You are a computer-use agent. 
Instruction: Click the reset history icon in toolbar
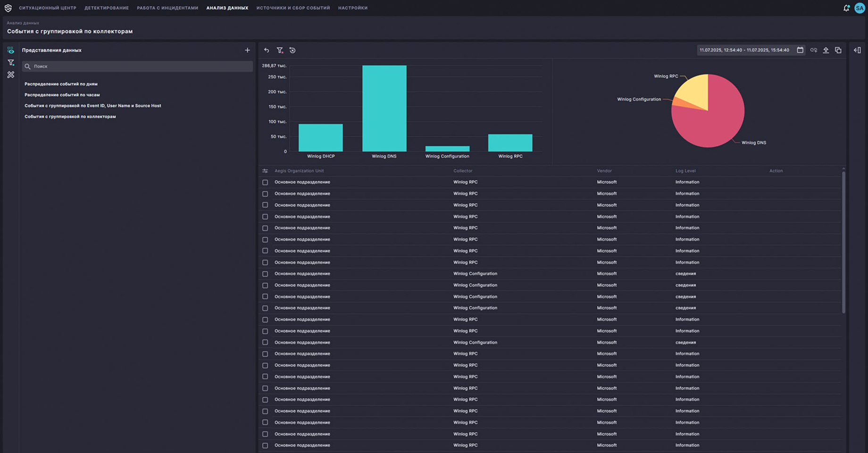click(x=292, y=50)
